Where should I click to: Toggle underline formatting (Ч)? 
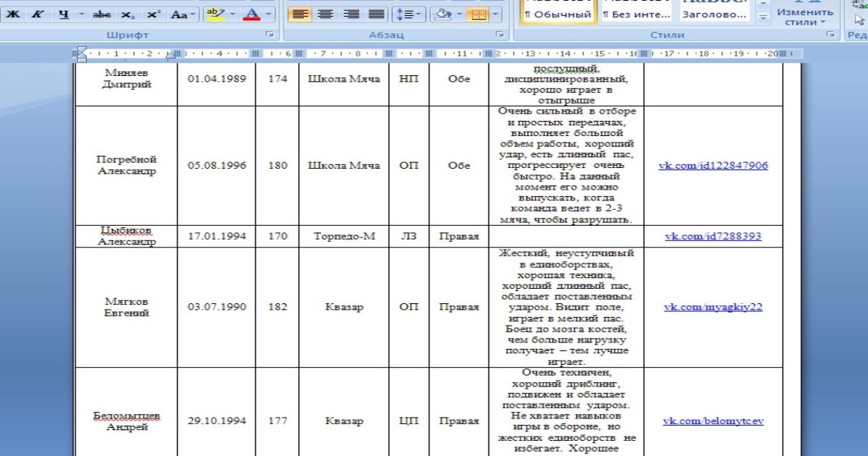coord(63,14)
